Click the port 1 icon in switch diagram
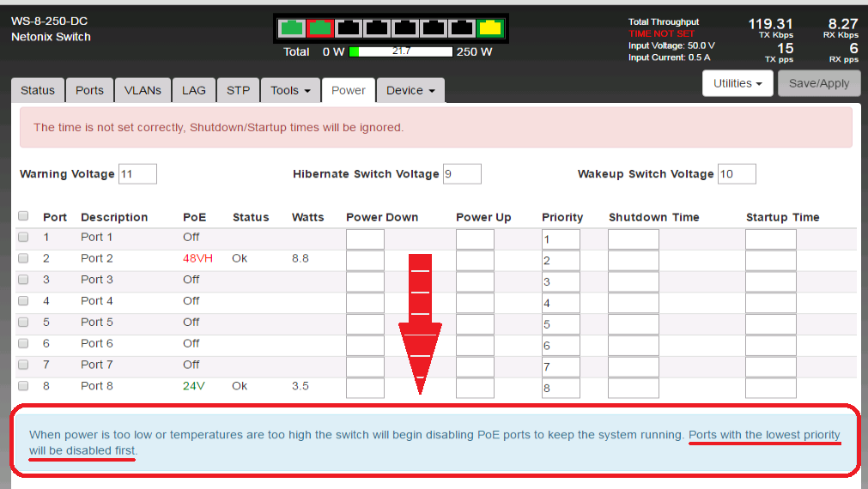This screenshot has width=868, height=489. click(x=292, y=27)
